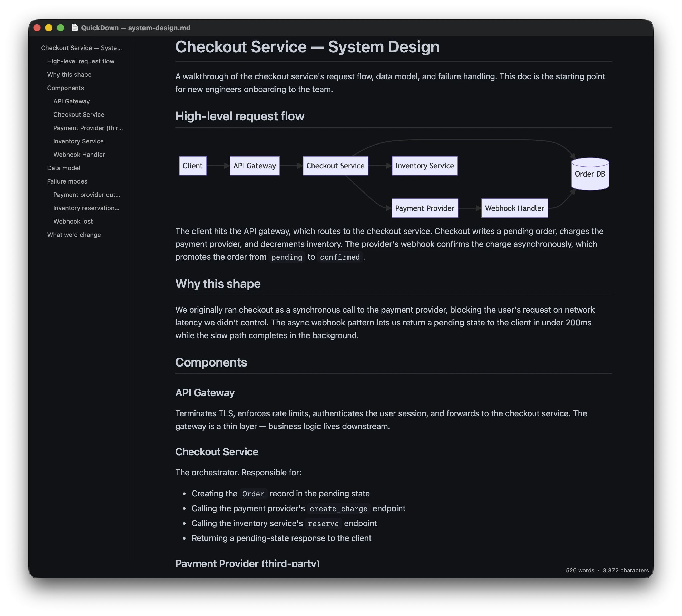The height and width of the screenshot is (616, 682).
Task: Select Checkout Service sub-item in sidebar
Action: pyautogui.click(x=79, y=115)
